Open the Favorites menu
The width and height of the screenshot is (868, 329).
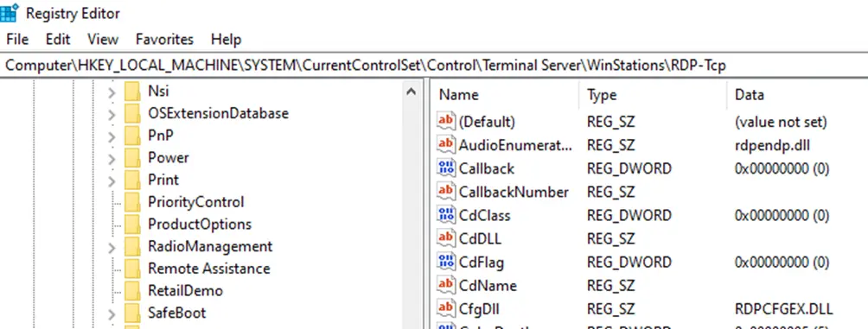pos(164,40)
